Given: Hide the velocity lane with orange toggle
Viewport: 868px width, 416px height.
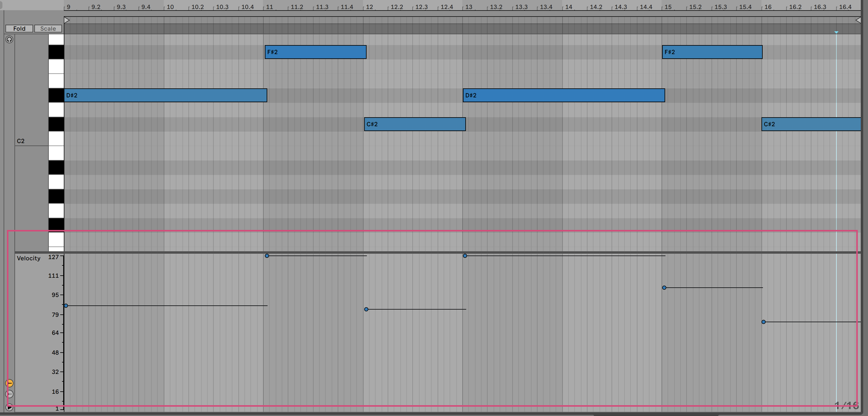Looking at the screenshot, I should tap(9, 383).
